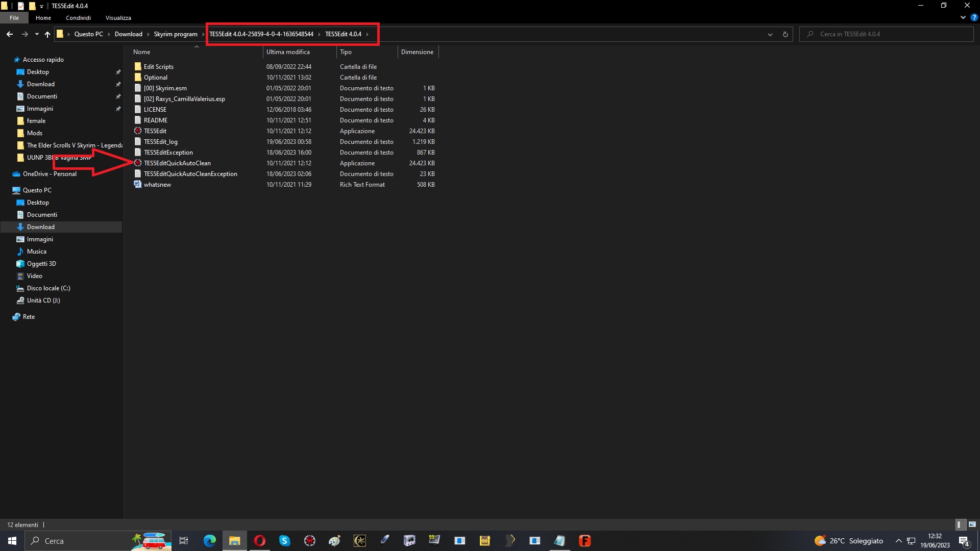Image resolution: width=980 pixels, height=551 pixels.
Task: Open Disco locale (C:) drive
Action: pos(48,288)
